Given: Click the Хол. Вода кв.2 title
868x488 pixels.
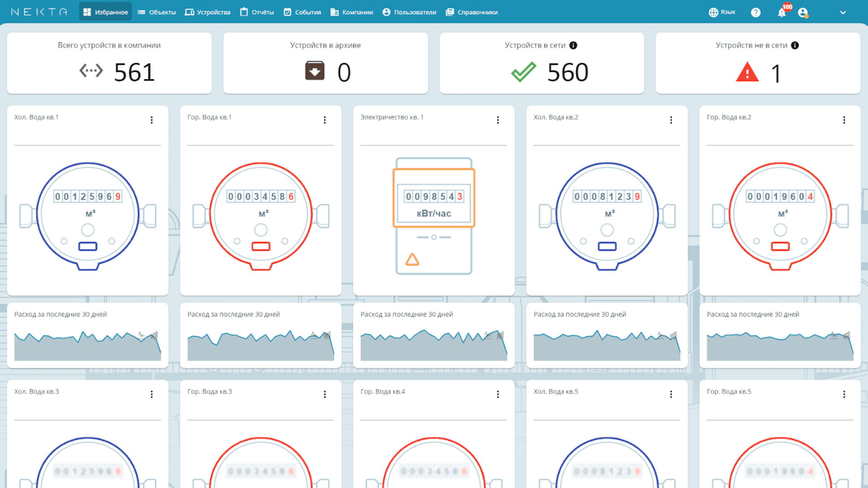Looking at the screenshot, I should [556, 117].
